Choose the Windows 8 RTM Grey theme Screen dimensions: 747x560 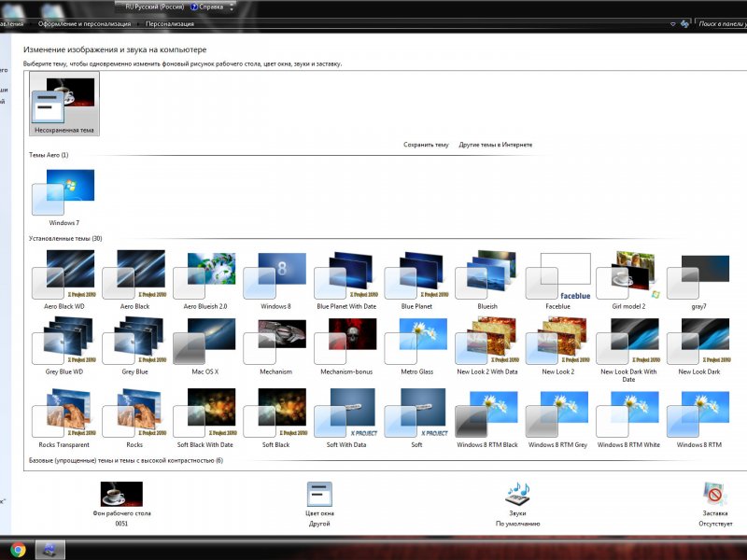557,418
